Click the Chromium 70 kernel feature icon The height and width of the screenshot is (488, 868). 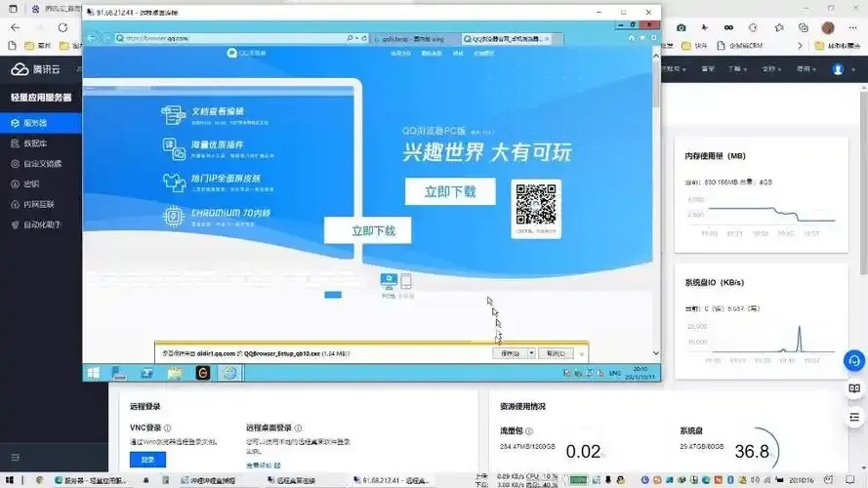pyautogui.click(x=173, y=216)
